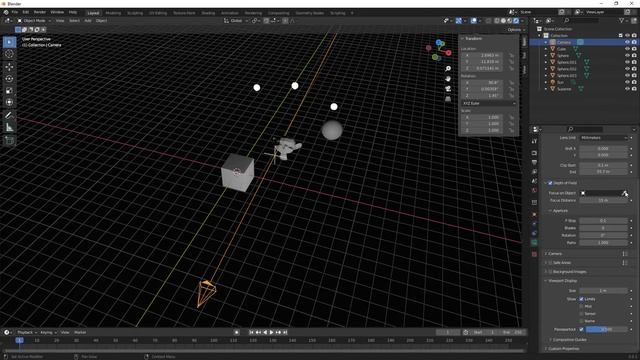Click the F-Stop value field

tap(603, 221)
